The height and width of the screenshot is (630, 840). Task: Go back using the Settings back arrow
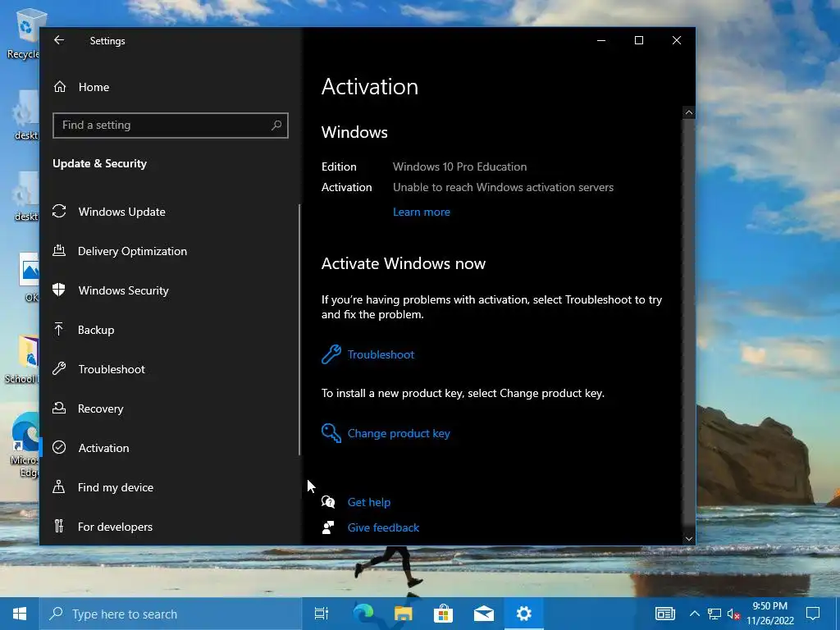click(x=59, y=40)
